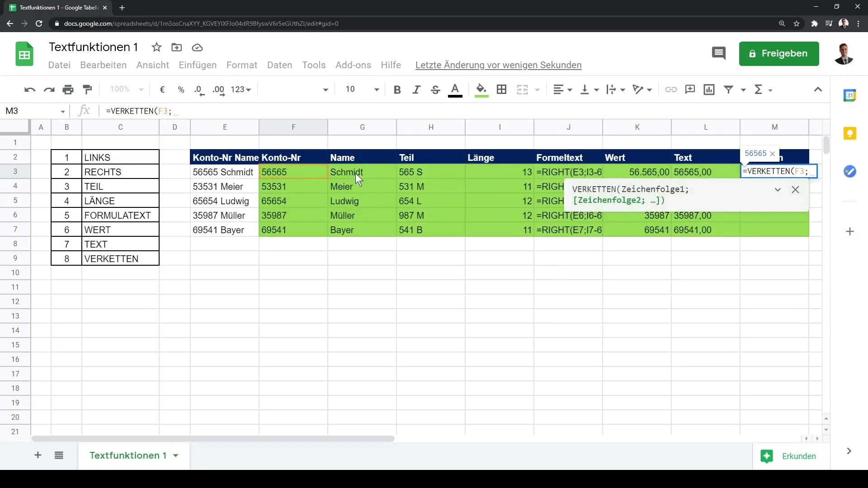Open the comment history icon

719,54
